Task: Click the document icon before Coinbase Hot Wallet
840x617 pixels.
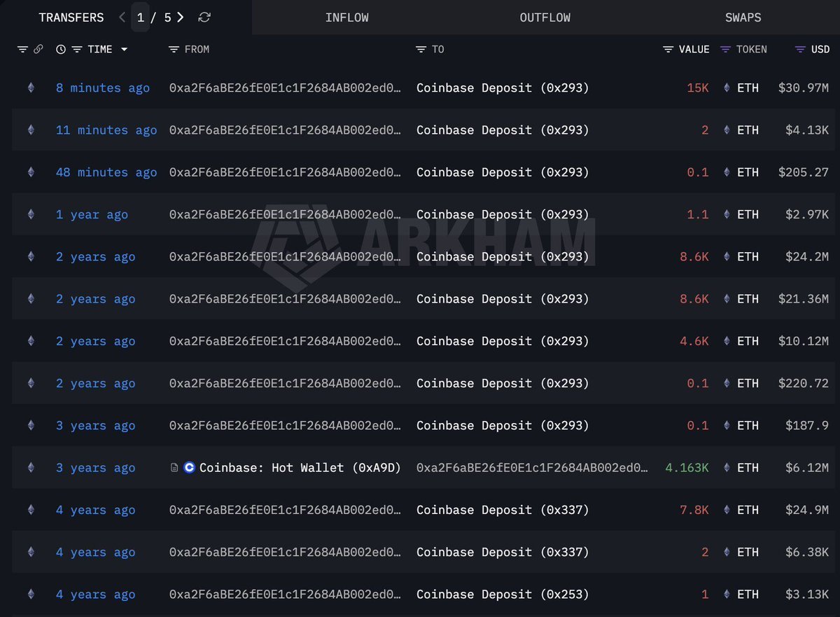Action: tap(174, 468)
